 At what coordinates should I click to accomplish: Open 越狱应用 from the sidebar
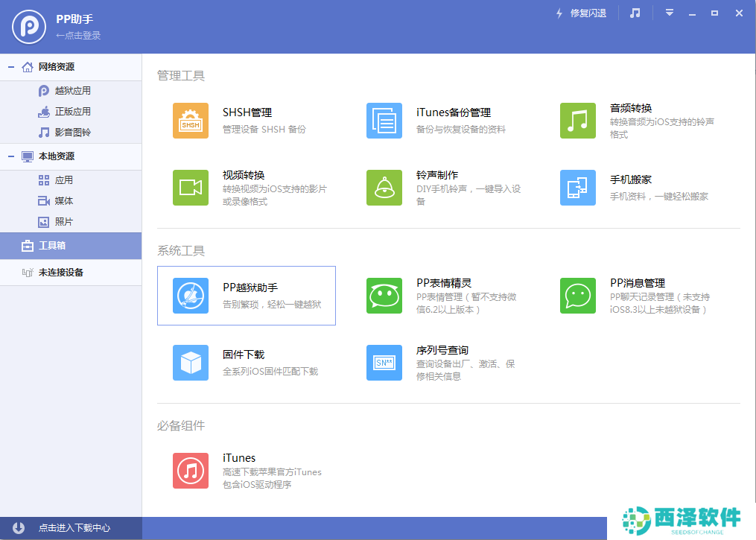73,91
